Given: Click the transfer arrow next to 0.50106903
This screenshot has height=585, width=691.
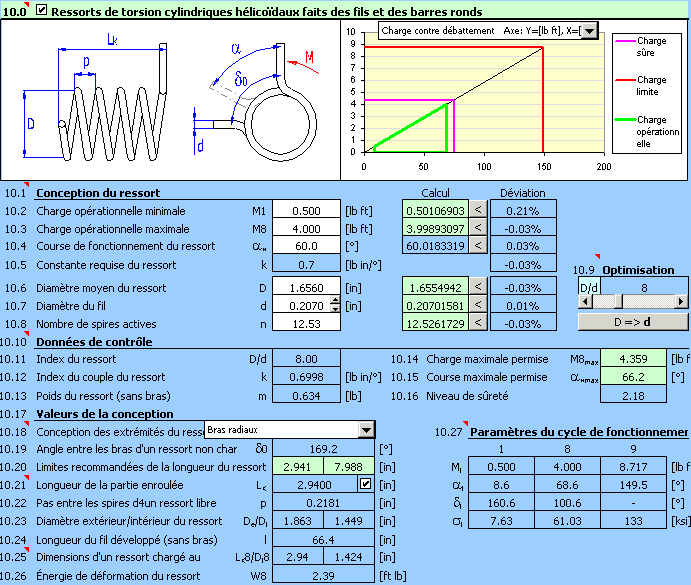Looking at the screenshot, I should tap(478, 209).
